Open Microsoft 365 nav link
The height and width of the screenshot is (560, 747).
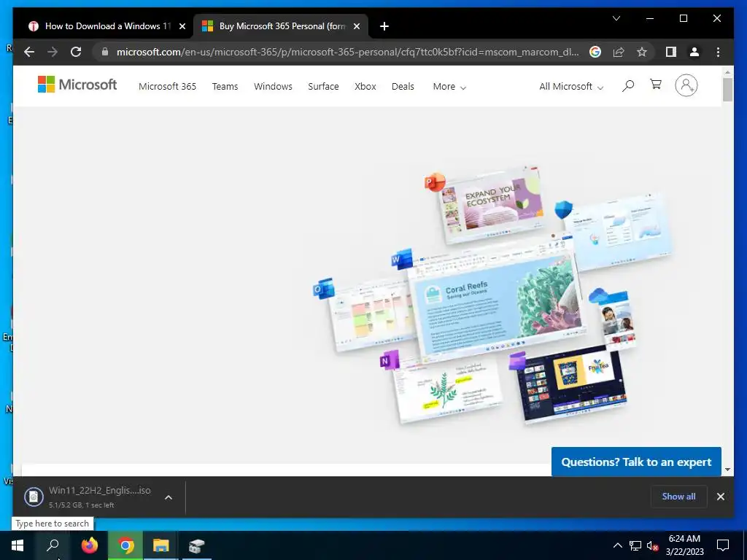(167, 86)
